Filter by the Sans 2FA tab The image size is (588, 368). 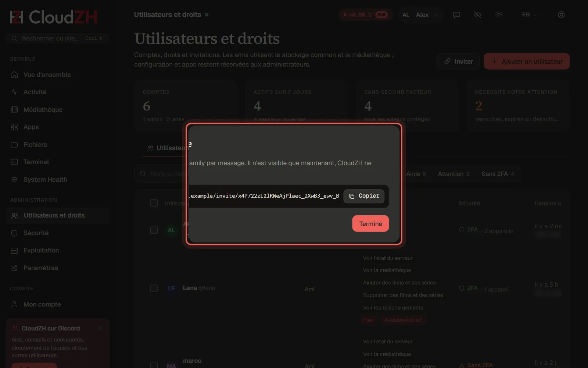[498, 174]
